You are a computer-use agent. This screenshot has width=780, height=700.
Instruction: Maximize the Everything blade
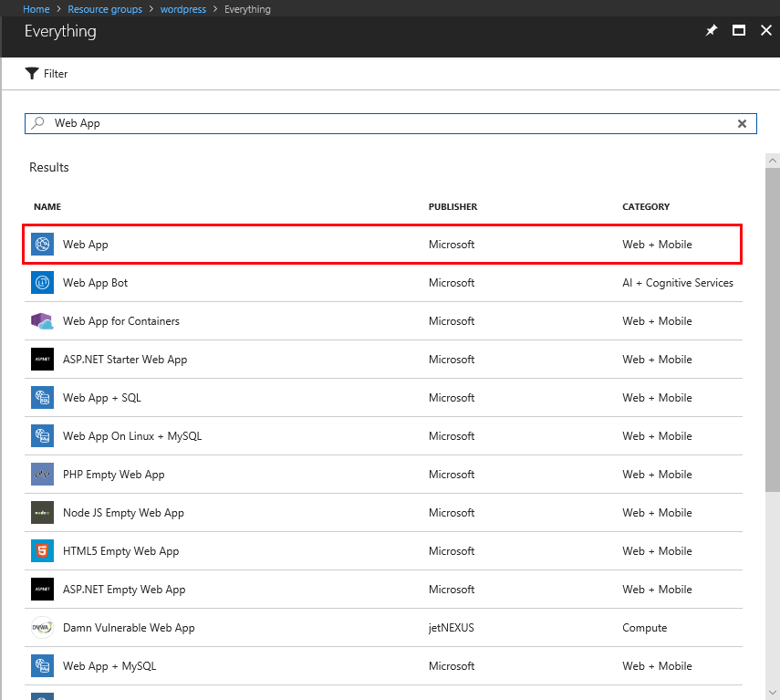[x=739, y=30]
